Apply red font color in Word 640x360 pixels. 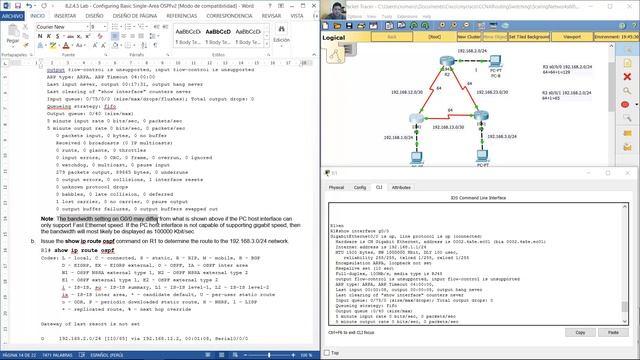66,45
